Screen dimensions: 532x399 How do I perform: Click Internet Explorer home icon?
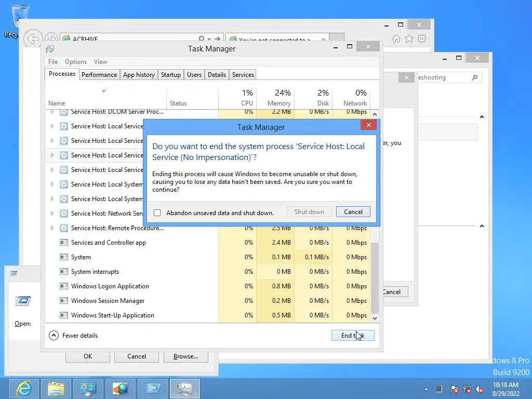pos(396,38)
